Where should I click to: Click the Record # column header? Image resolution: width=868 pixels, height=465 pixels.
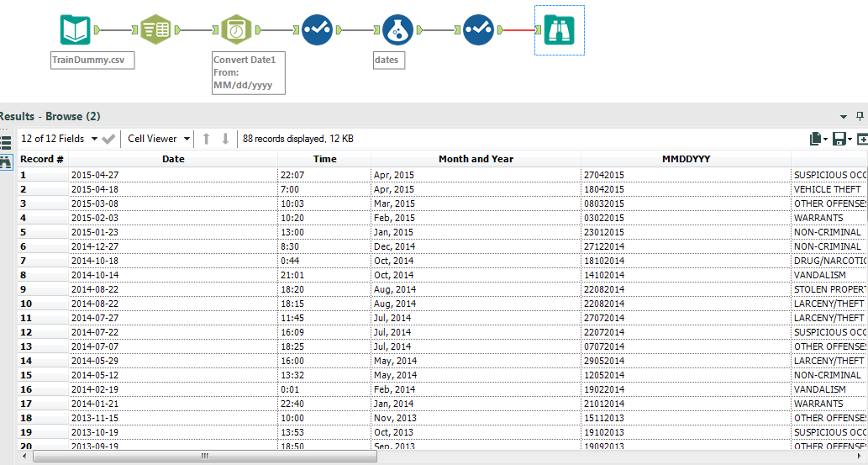(x=43, y=159)
